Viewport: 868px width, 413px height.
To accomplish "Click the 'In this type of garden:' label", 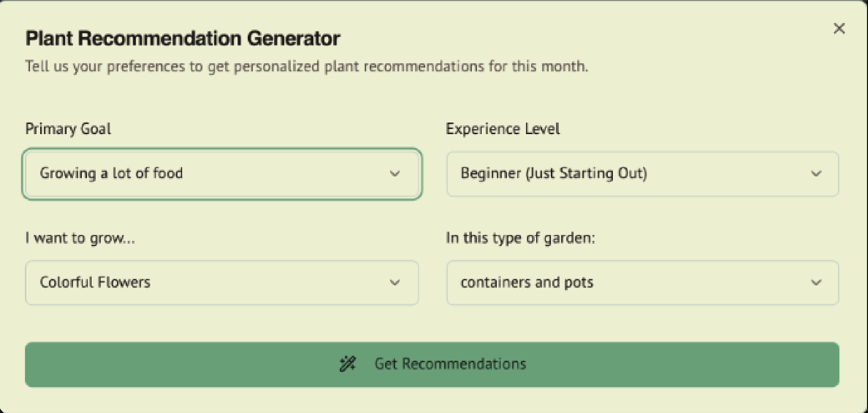I will pyautogui.click(x=520, y=238).
